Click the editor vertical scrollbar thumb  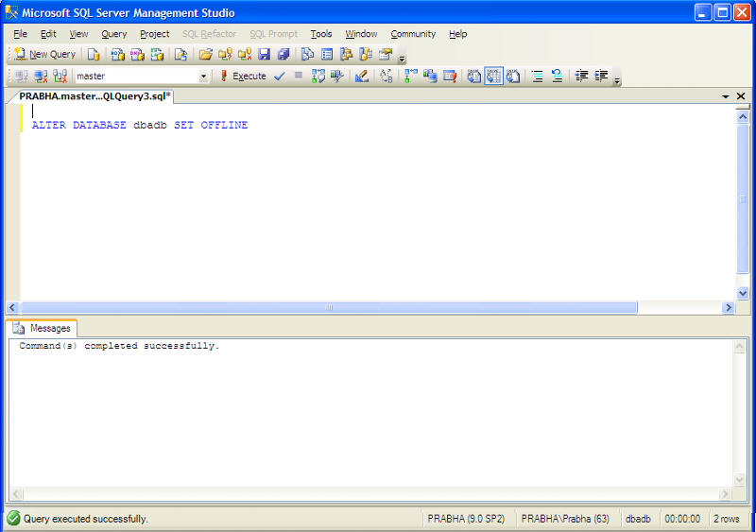pyautogui.click(x=743, y=198)
